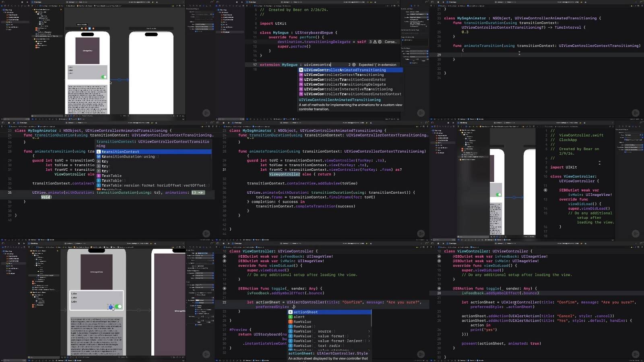Expand the RawValue(_ source:) suggestion chevron
The height and width of the screenshot is (362, 644).
[369, 331]
